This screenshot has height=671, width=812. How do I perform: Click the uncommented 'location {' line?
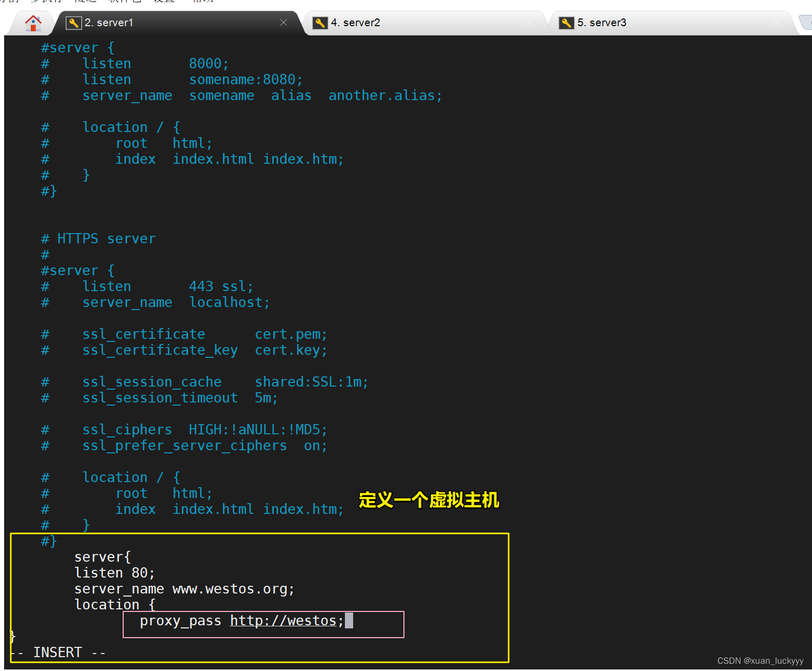click(115, 605)
